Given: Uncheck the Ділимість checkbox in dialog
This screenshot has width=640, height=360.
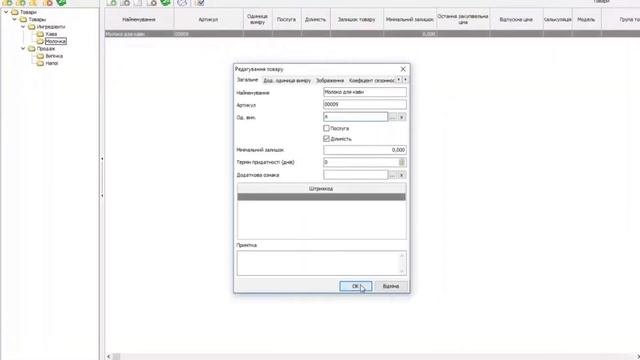Looking at the screenshot, I should click(x=326, y=139).
